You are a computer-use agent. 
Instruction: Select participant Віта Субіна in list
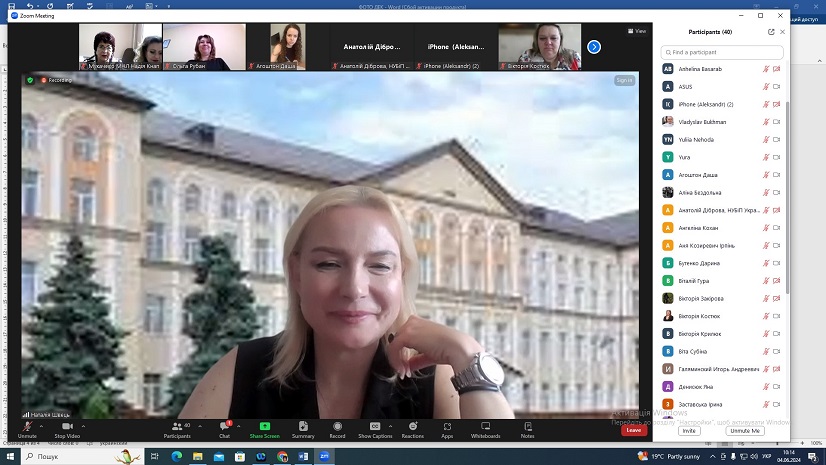722,351
